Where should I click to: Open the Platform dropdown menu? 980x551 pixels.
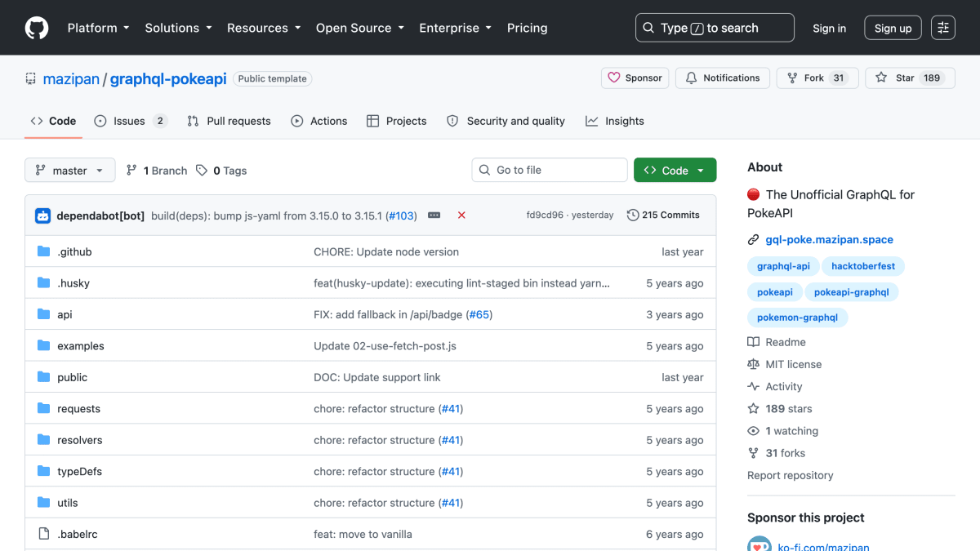(x=98, y=28)
